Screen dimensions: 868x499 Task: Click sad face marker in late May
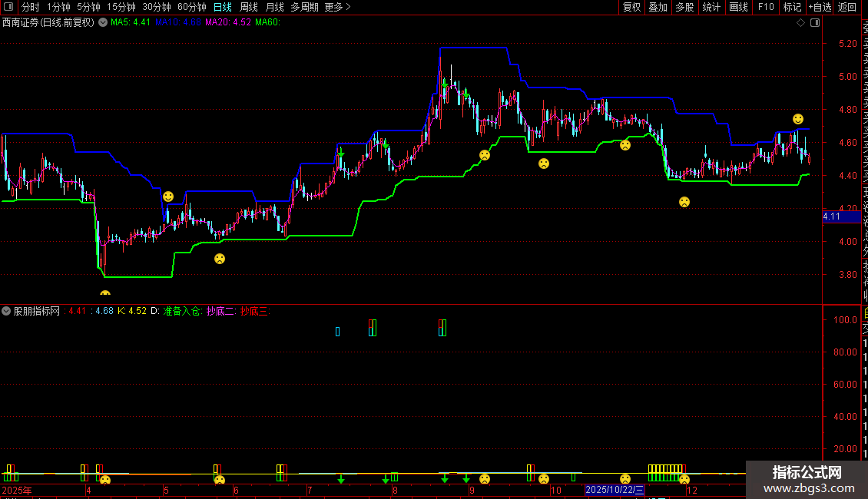click(220, 259)
